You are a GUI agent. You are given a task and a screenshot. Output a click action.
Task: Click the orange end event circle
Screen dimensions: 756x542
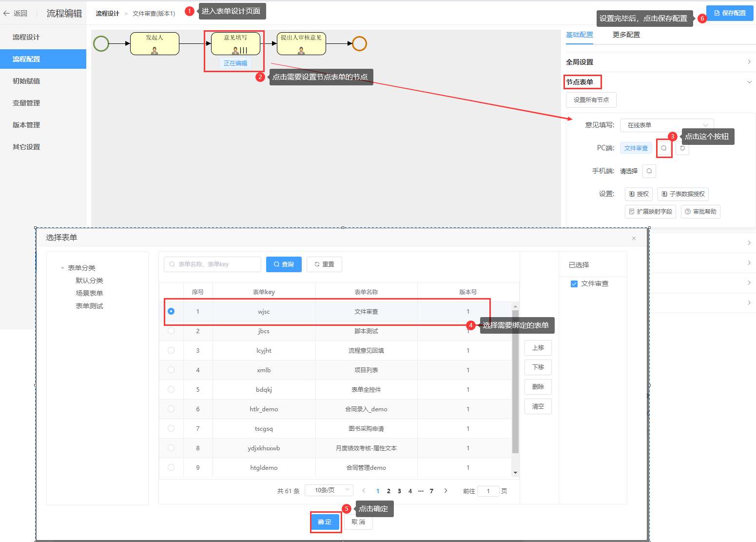(359, 43)
